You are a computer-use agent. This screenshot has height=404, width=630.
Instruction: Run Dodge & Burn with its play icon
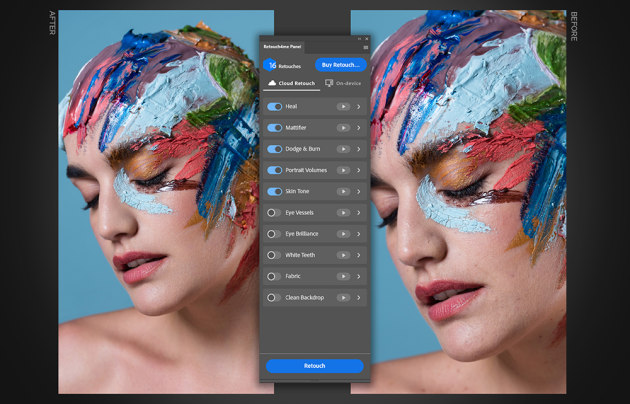tap(343, 149)
